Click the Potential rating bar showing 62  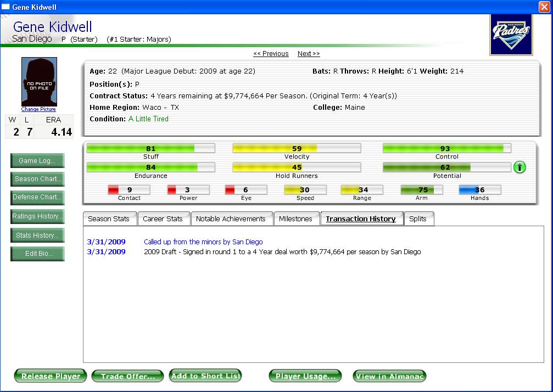(x=447, y=167)
